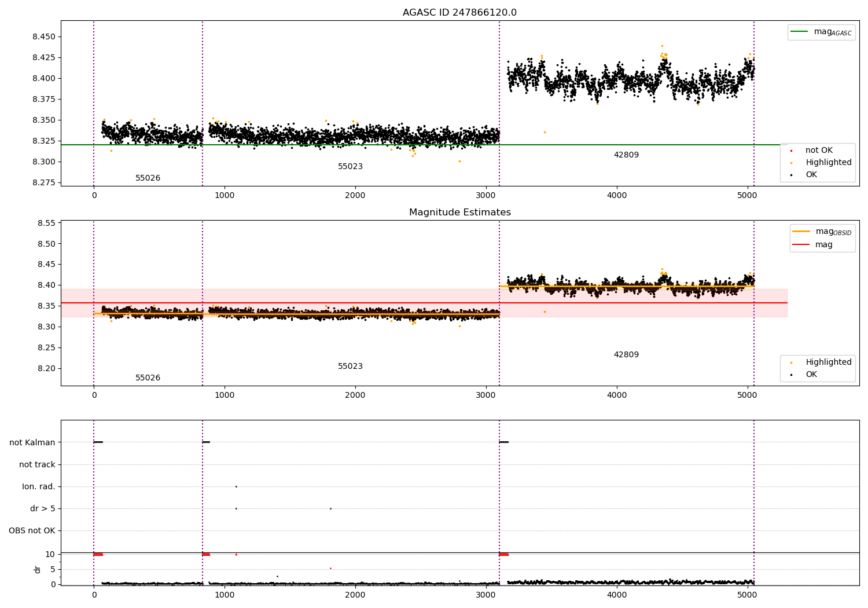Click obsid label '55026' in the middle plot

[148, 378]
